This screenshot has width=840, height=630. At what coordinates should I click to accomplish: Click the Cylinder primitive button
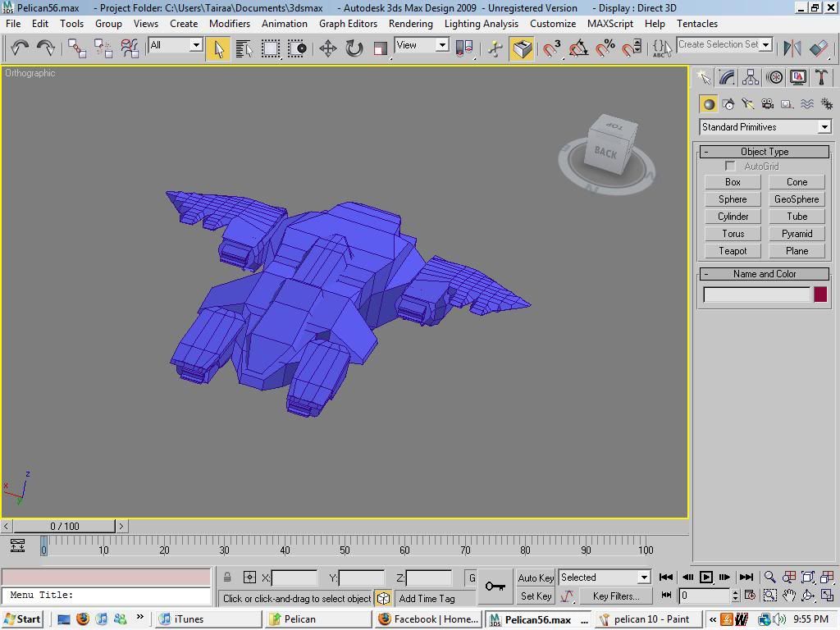[x=733, y=217]
